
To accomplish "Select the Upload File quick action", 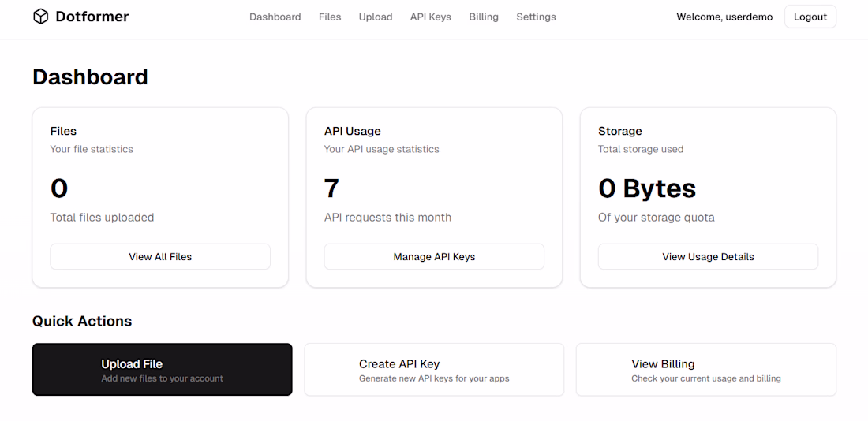I will [x=162, y=369].
